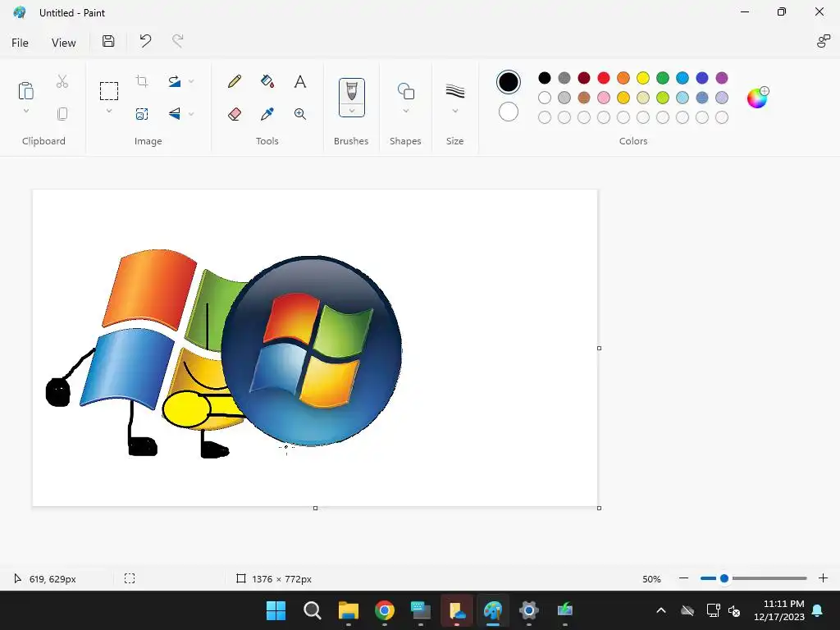Click the Image background removal icon
This screenshot has height=630, width=840.
pos(142,113)
